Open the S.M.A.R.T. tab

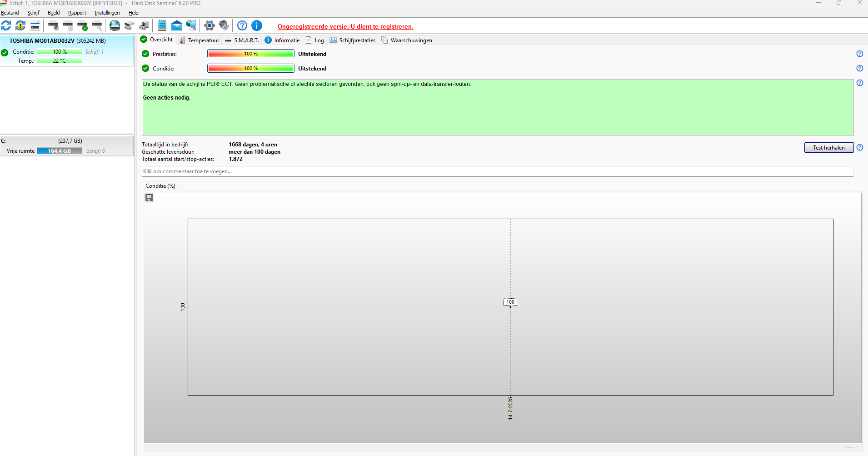pyautogui.click(x=242, y=40)
